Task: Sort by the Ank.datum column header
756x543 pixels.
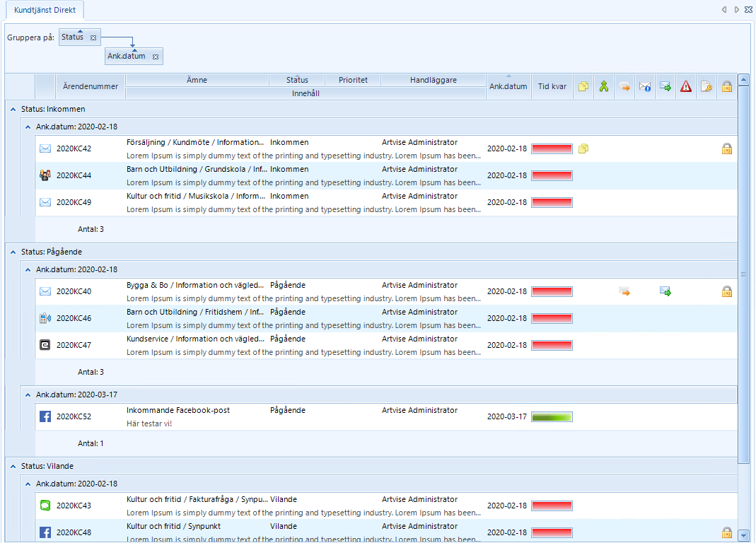Action: point(508,86)
